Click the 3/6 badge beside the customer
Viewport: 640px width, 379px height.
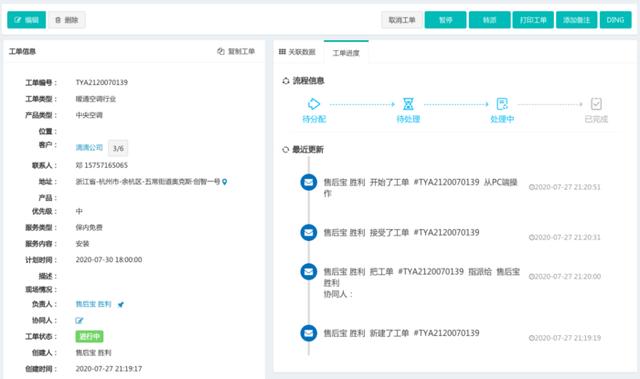coord(118,148)
